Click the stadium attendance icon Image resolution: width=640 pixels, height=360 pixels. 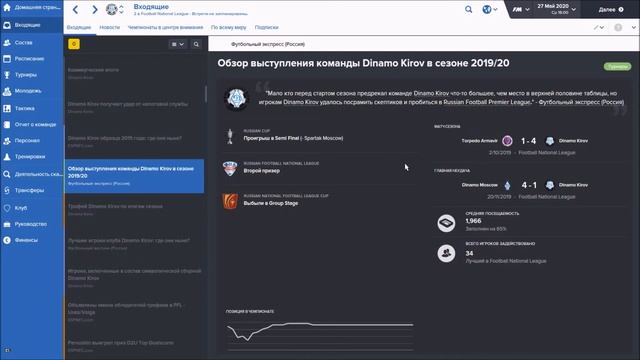click(x=446, y=223)
